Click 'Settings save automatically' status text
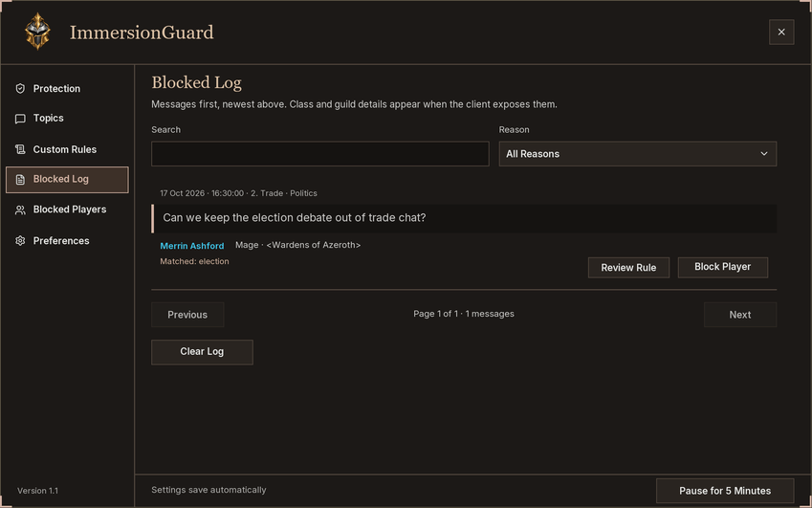The width and height of the screenshot is (812, 508). click(208, 490)
